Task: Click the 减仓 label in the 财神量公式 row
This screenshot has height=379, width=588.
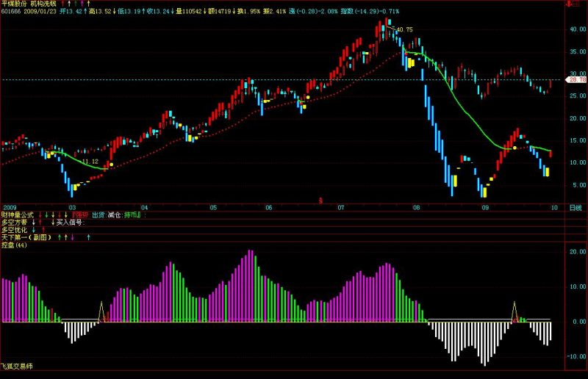Action: point(114,215)
